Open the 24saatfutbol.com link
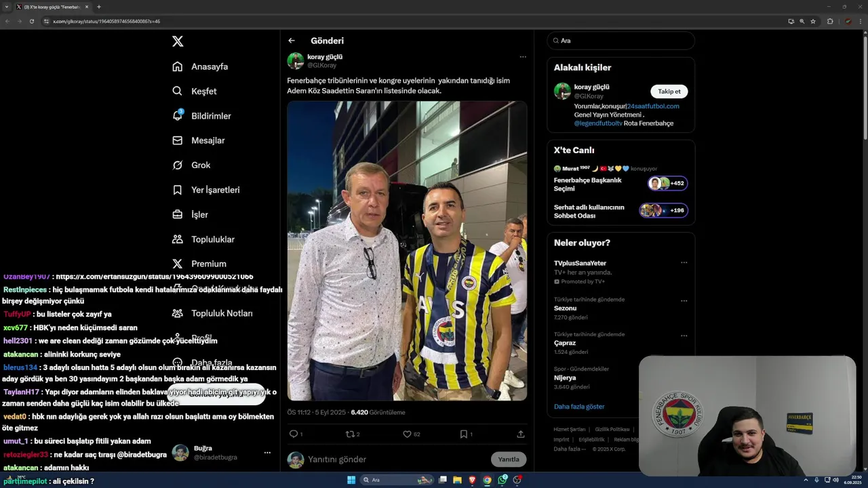868x488 pixels. point(652,106)
